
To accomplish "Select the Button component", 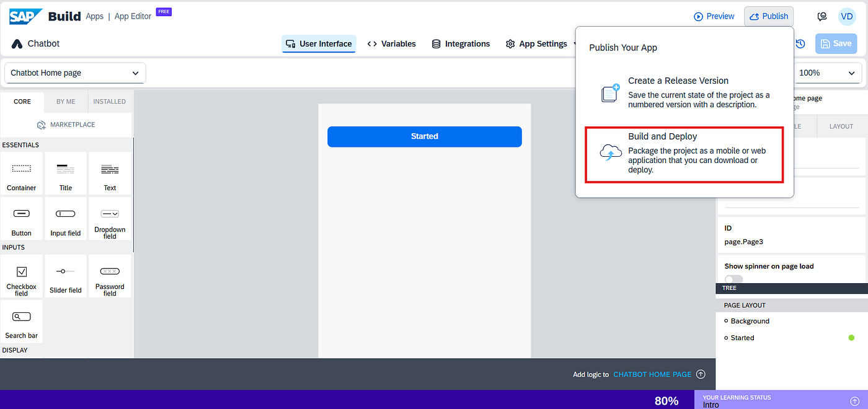I will click(22, 219).
